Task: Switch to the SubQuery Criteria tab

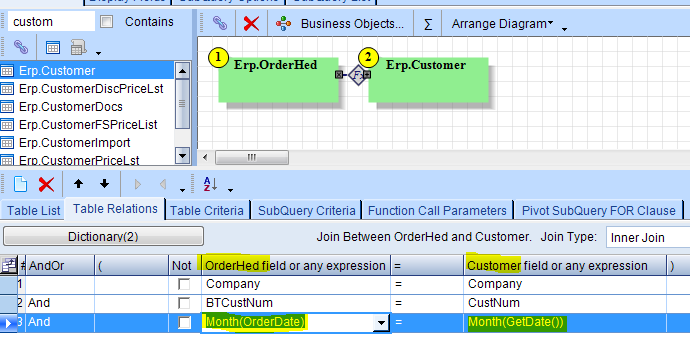Action: [306, 211]
